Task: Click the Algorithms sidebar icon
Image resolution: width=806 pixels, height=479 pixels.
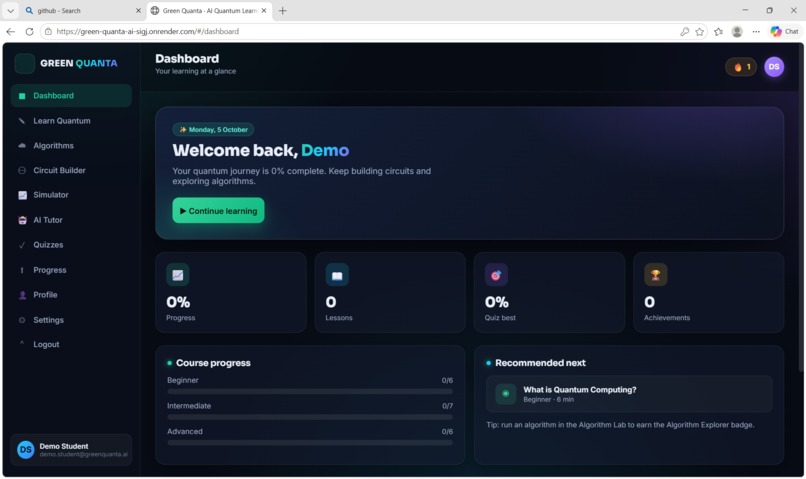Action: 22,145
